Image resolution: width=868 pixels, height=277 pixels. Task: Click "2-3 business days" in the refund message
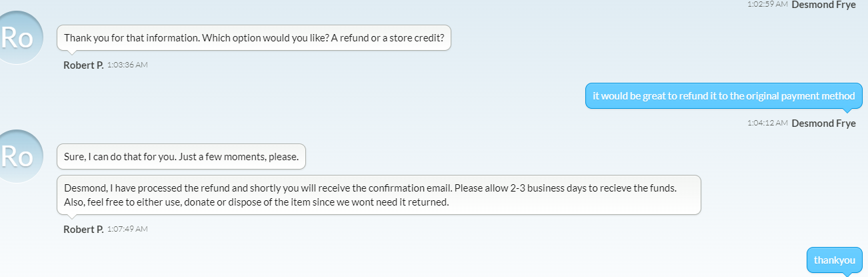coord(547,188)
